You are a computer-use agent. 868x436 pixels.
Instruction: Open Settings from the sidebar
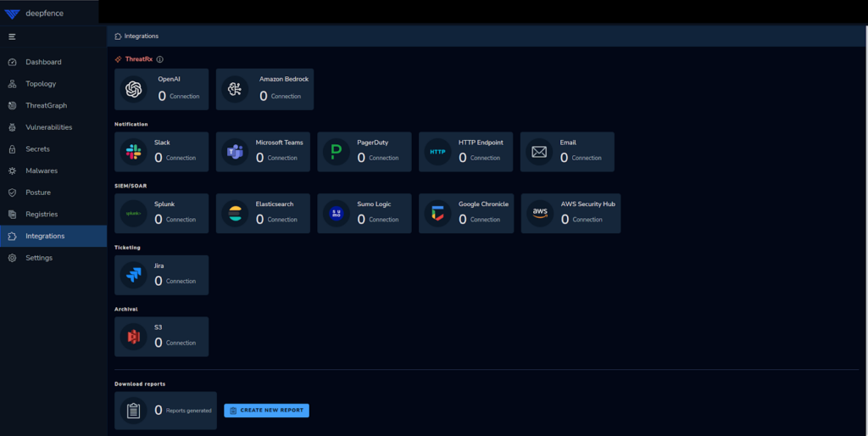[x=53, y=258]
